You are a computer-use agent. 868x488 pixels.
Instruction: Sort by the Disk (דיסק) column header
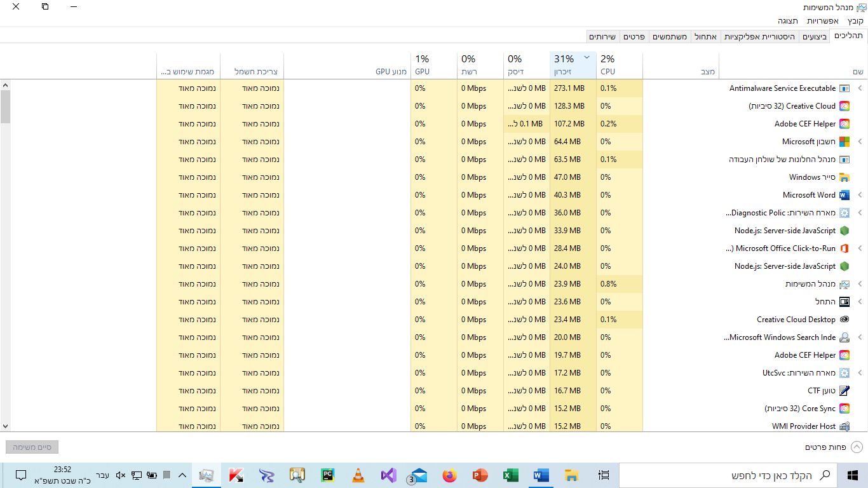pos(527,65)
